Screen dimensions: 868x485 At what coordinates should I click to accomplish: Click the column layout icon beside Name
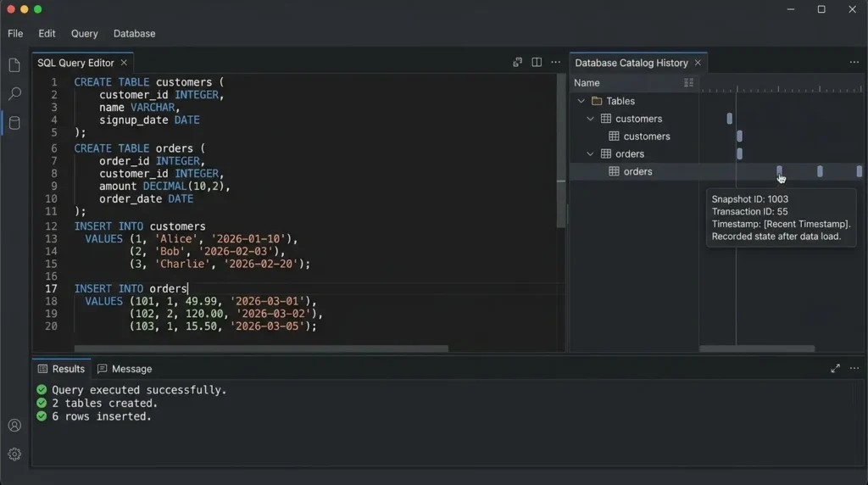(x=688, y=82)
